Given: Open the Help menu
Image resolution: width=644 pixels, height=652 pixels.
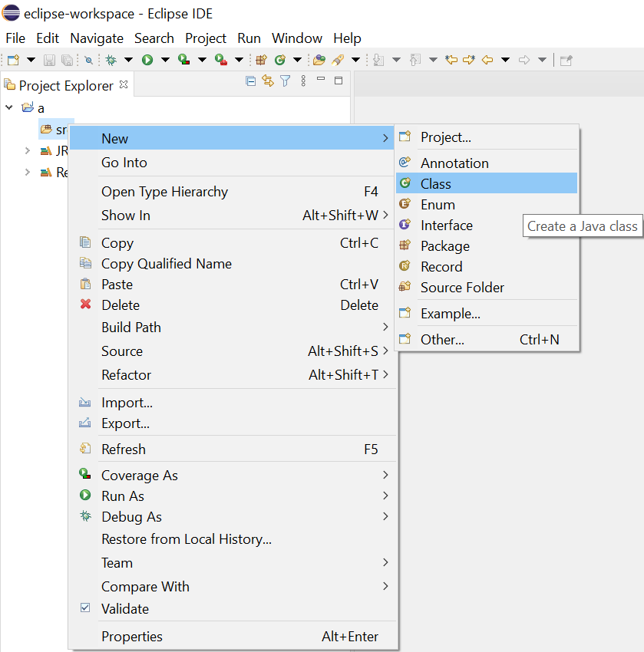Looking at the screenshot, I should pyautogui.click(x=347, y=38).
